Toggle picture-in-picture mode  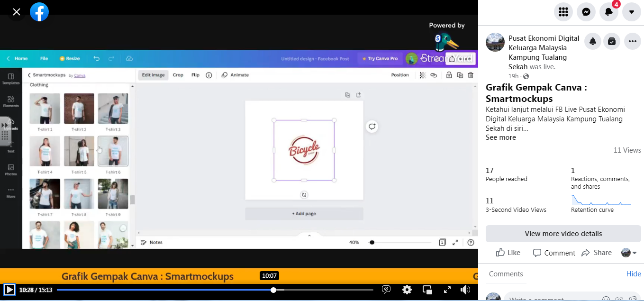click(427, 290)
